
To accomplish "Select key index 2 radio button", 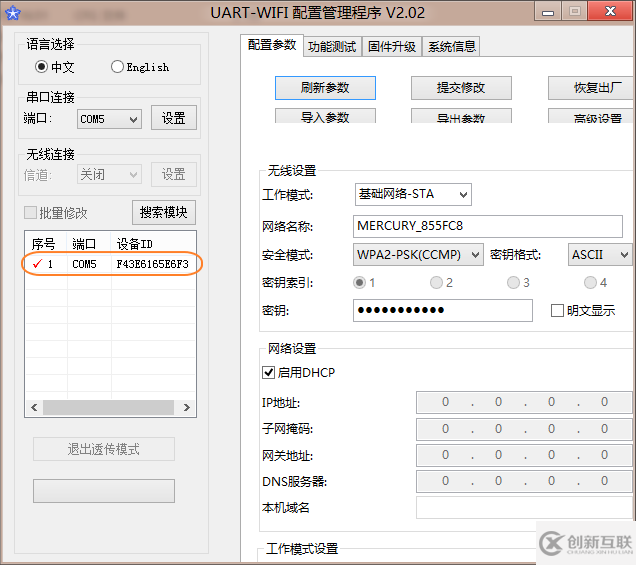I will coord(436,282).
